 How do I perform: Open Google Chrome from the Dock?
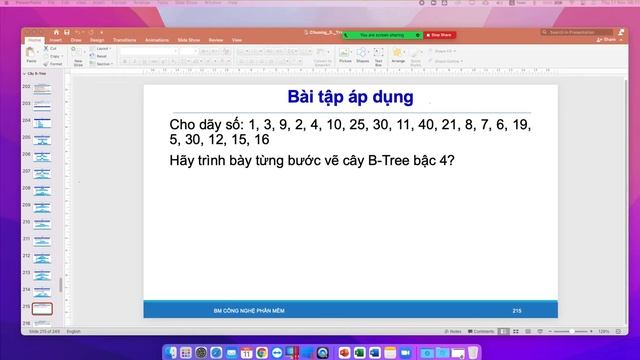click(x=262, y=352)
